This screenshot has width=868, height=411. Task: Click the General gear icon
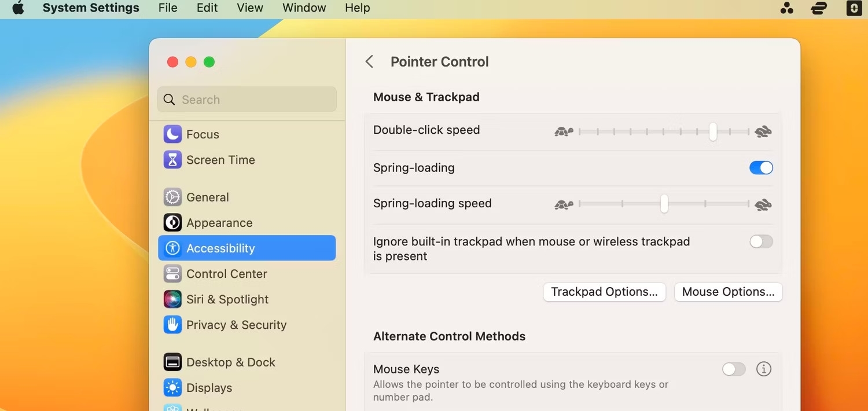coord(172,197)
